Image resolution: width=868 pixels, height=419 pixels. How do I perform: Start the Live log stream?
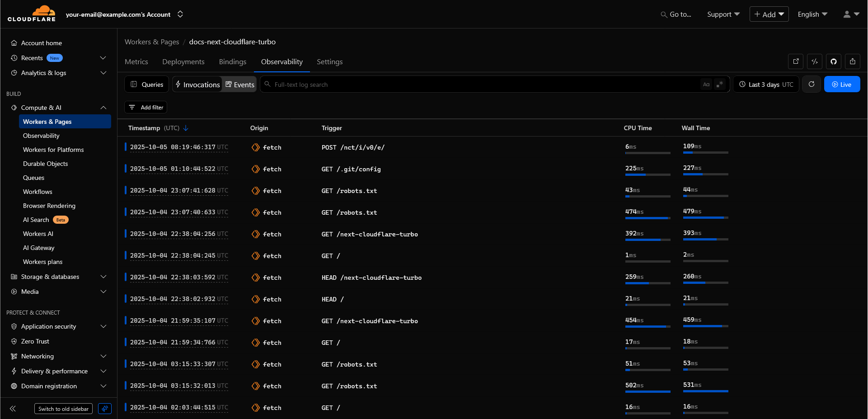(842, 84)
